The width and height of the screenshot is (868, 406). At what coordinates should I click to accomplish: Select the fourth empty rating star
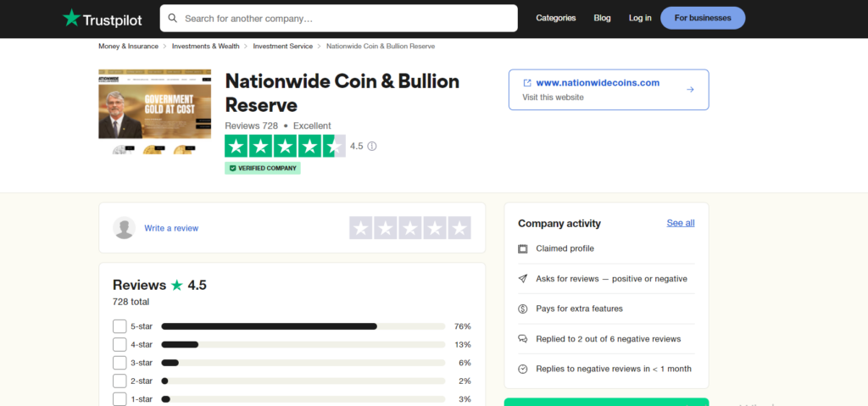pos(435,228)
